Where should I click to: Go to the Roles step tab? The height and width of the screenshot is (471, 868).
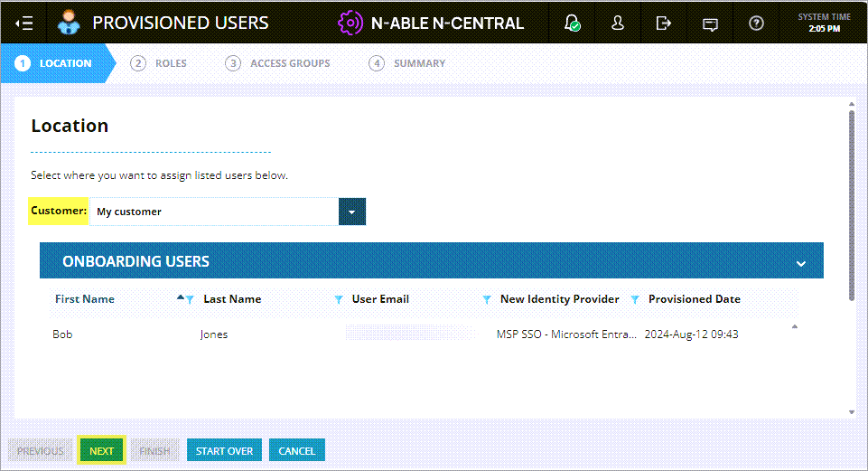tap(159, 63)
